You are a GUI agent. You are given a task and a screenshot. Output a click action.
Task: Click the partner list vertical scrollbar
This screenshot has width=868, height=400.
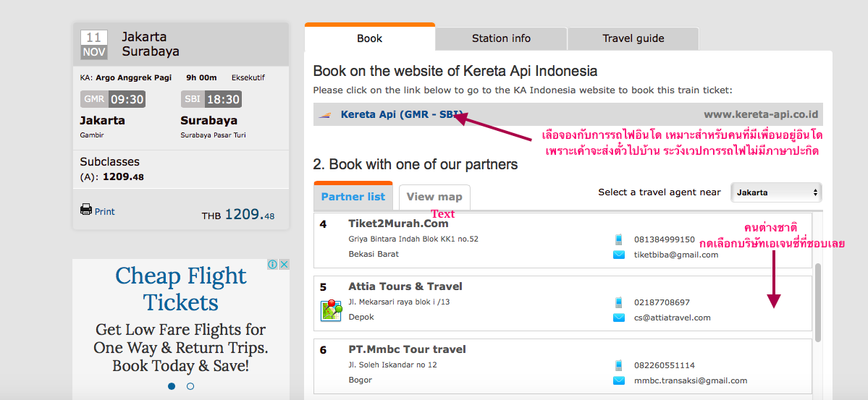tap(817, 302)
